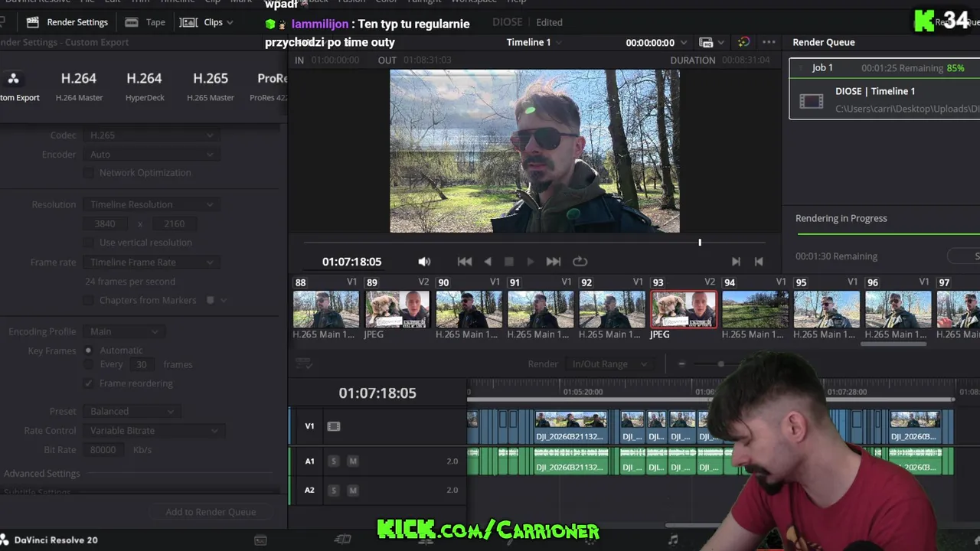Toggle the loop playback icon
This screenshot has height=551, width=980.
[x=580, y=262]
